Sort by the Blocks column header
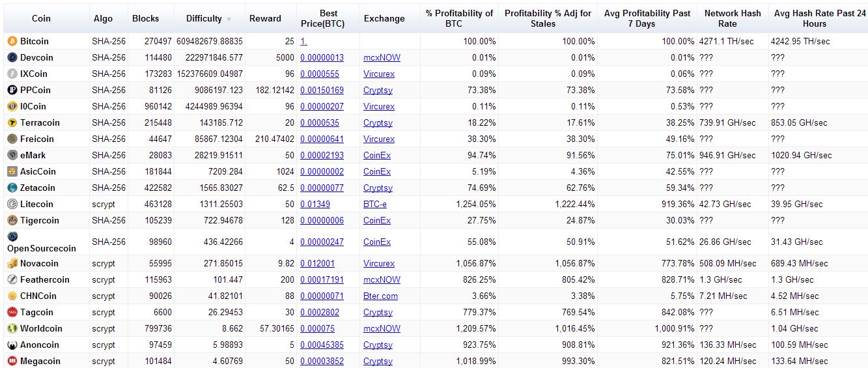Screen dimensions: 868x368 coord(145,18)
